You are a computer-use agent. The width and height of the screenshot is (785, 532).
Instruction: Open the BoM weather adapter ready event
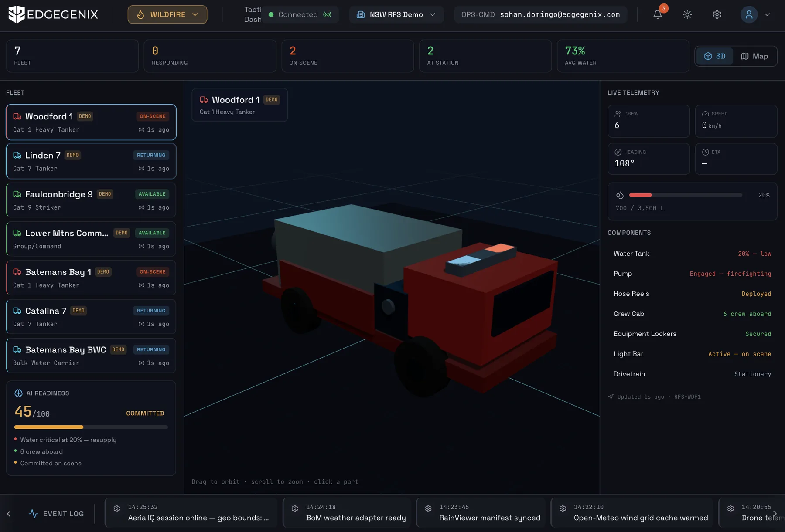[x=347, y=513]
